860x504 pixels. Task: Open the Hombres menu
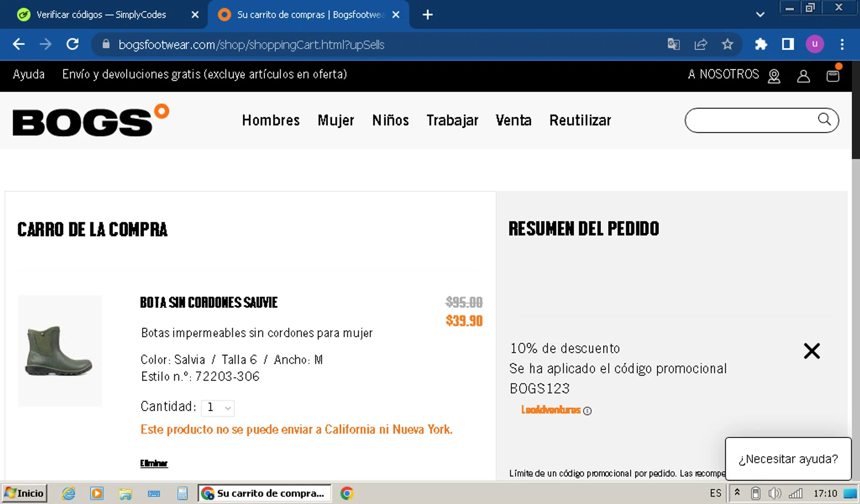(271, 120)
